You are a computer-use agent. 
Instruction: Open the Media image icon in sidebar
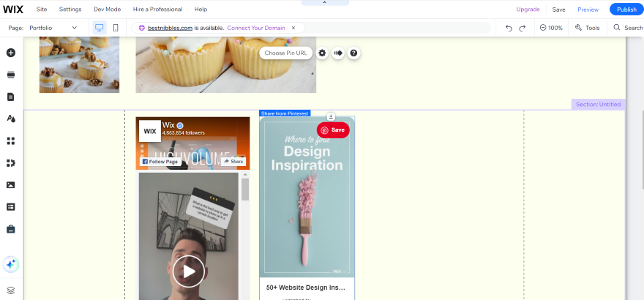click(11, 184)
